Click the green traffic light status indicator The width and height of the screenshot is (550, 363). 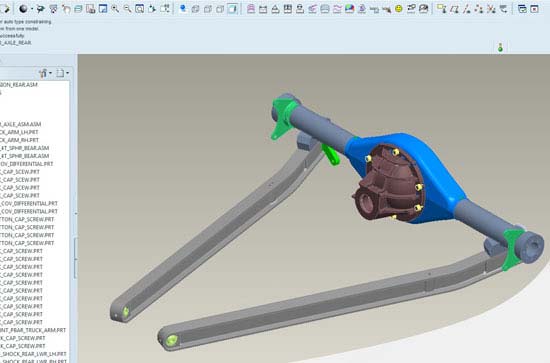pos(500,47)
